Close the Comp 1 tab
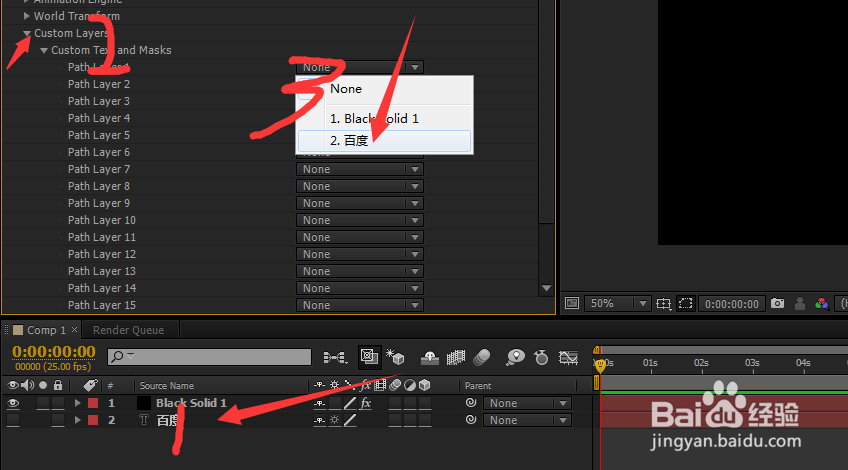The width and height of the screenshot is (848, 470). [x=75, y=329]
